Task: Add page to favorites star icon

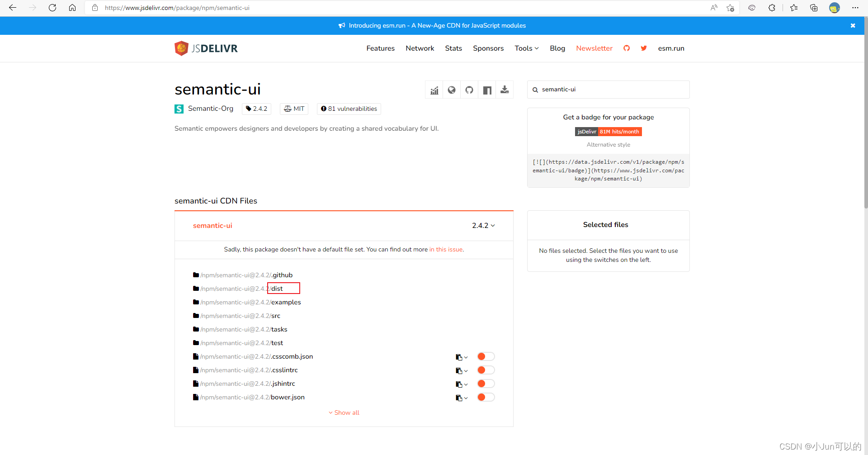Action: pyautogui.click(x=730, y=8)
